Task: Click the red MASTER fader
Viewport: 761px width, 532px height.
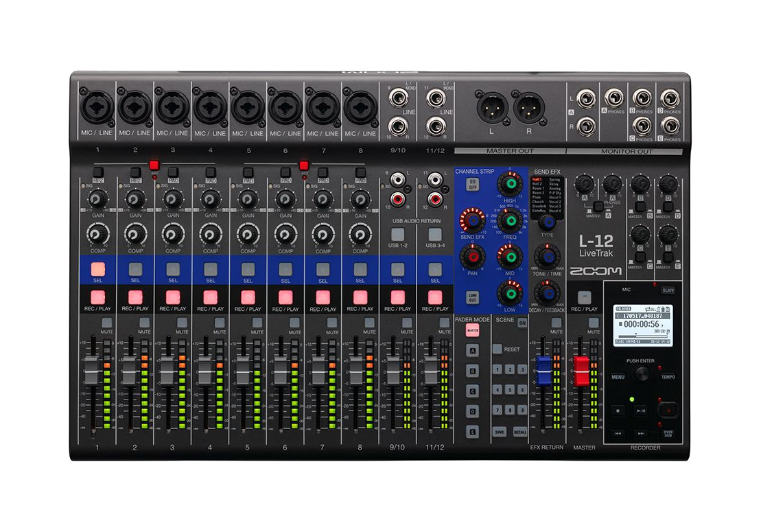Action: click(x=581, y=371)
